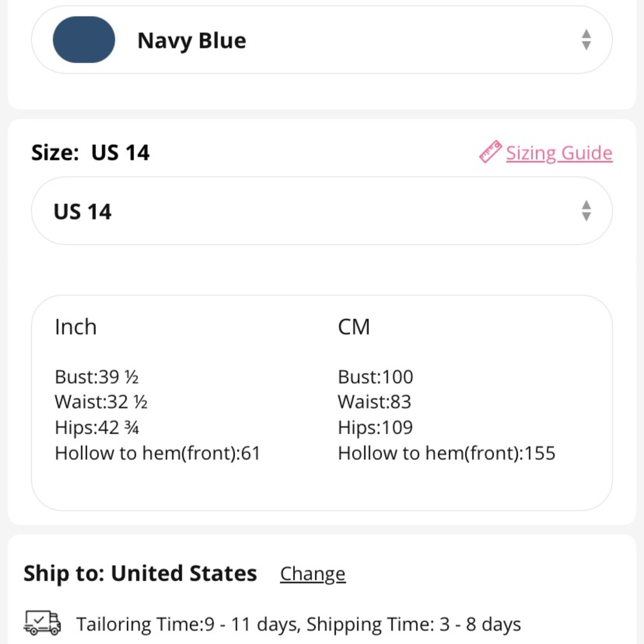The image size is (644, 644).
Task: Click Hollow to hem(front):155 cm value
Action: [446, 453]
